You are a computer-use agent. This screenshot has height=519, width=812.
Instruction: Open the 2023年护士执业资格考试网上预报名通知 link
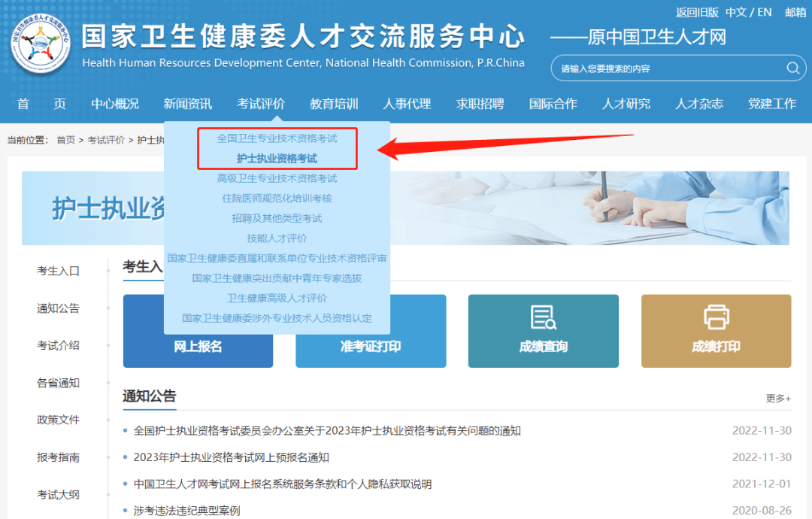point(232,457)
